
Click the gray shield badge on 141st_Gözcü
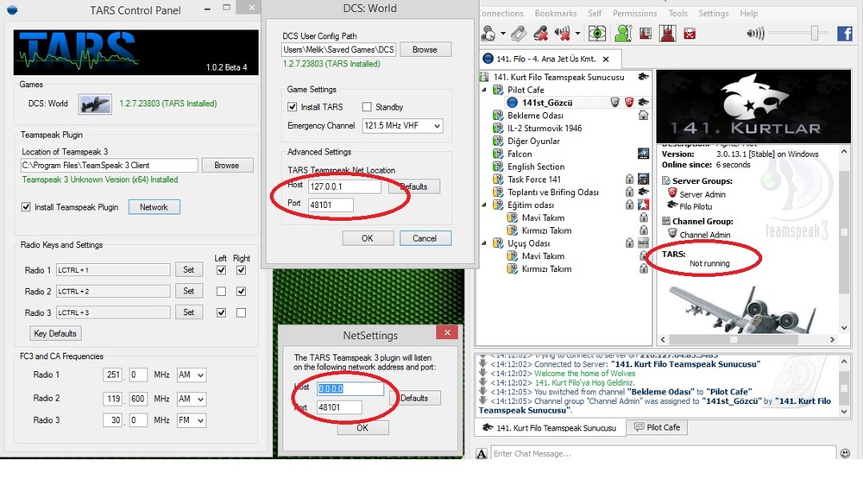[614, 103]
